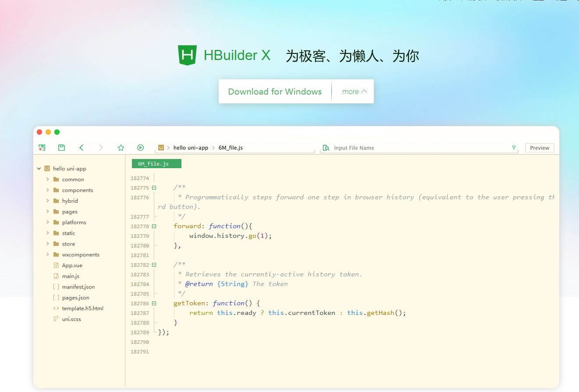Collapse the hello uni-app project root
This screenshot has width=579, height=392.
[39, 168]
